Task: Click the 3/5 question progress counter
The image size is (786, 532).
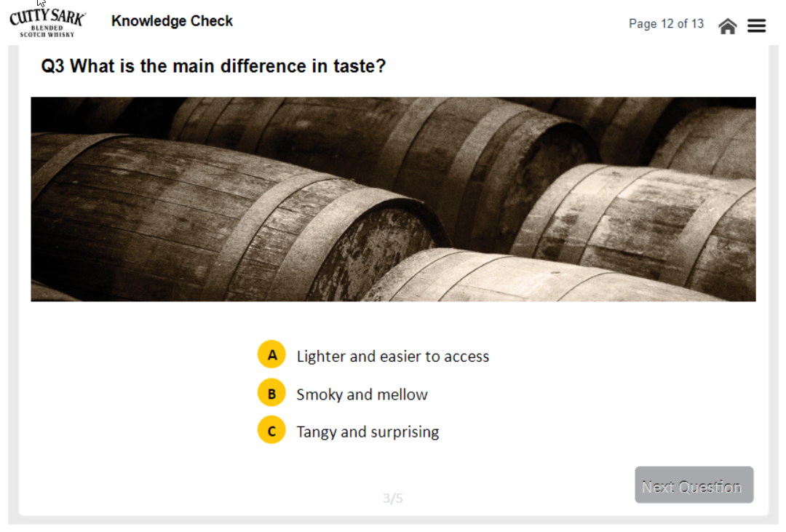Action: tap(393, 499)
